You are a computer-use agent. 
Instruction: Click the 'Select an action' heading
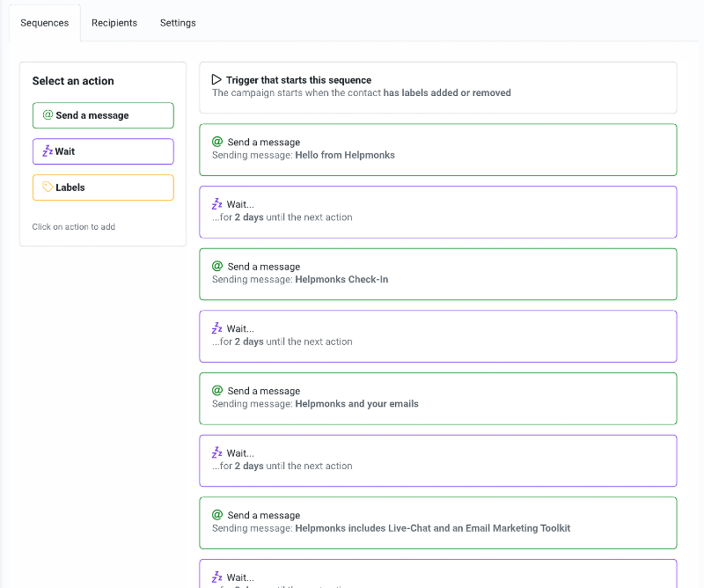tap(73, 81)
